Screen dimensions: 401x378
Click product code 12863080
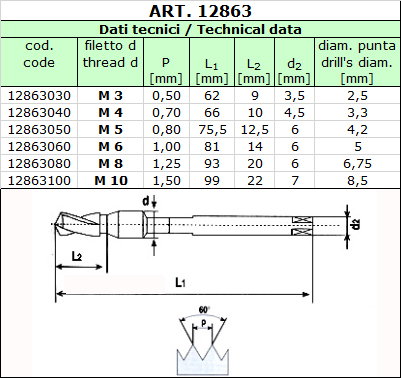(x=39, y=164)
